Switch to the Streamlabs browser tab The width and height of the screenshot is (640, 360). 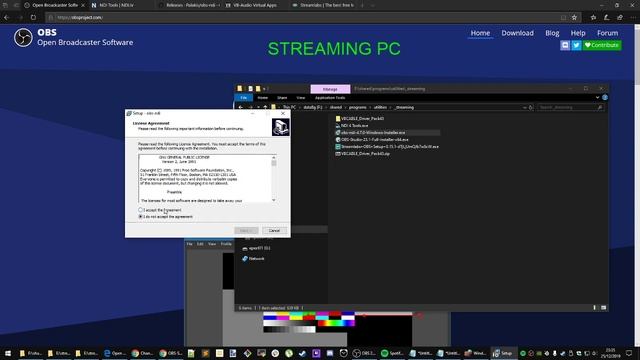click(322, 5)
